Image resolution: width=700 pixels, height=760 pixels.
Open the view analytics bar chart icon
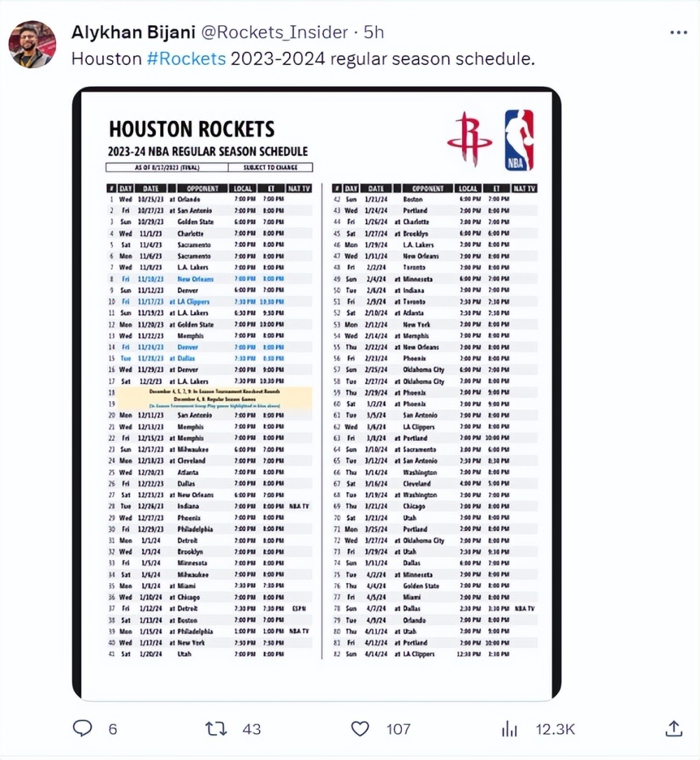pyautogui.click(x=510, y=729)
